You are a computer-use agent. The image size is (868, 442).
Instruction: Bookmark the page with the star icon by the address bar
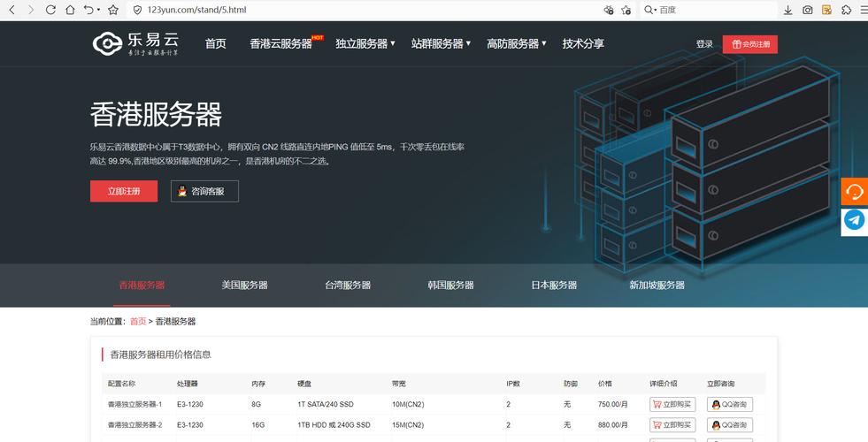click(113, 10)
